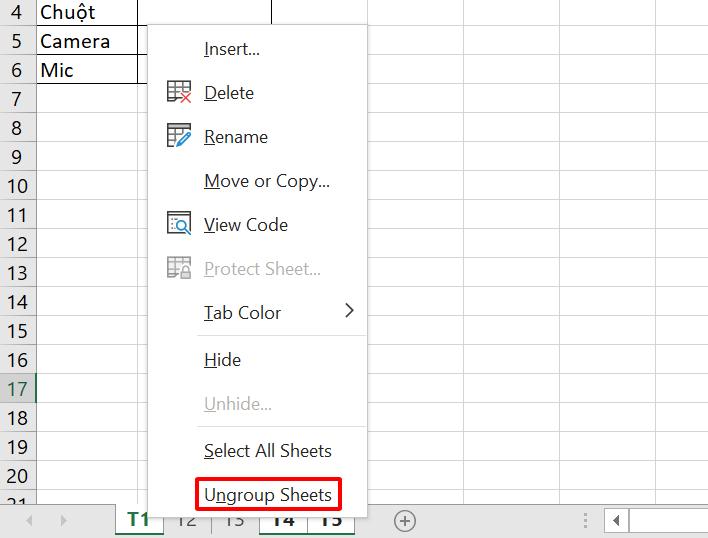Click the View Code magnifier icon

[x=179, y=223]
